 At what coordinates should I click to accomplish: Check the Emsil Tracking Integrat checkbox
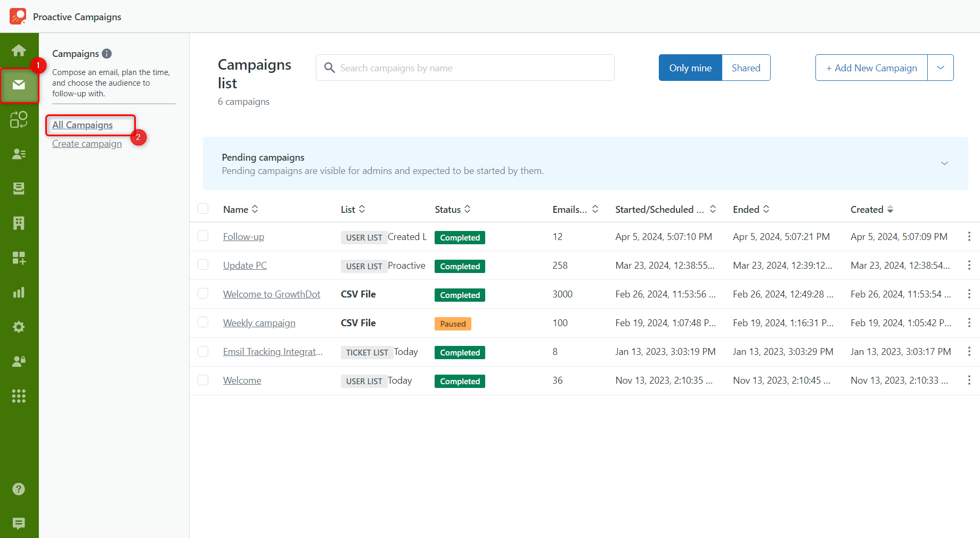[x=203, y=351]
